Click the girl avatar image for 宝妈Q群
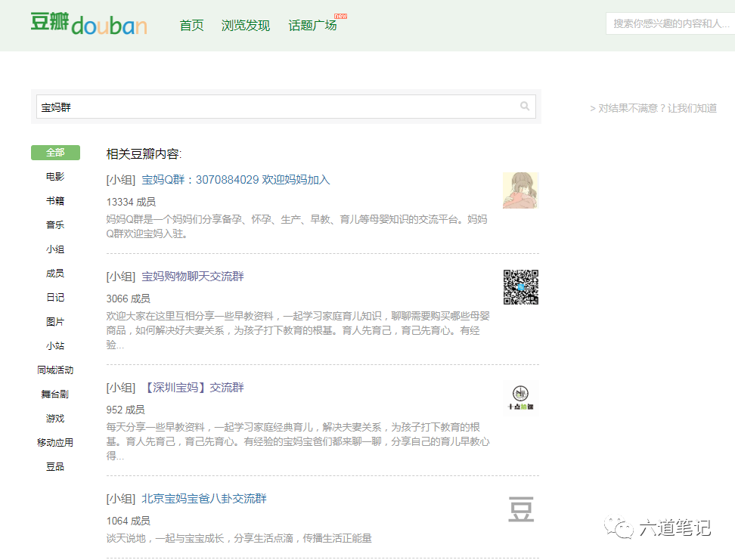The height and width of the screenshot is (560, 735). tap(521, 190)
